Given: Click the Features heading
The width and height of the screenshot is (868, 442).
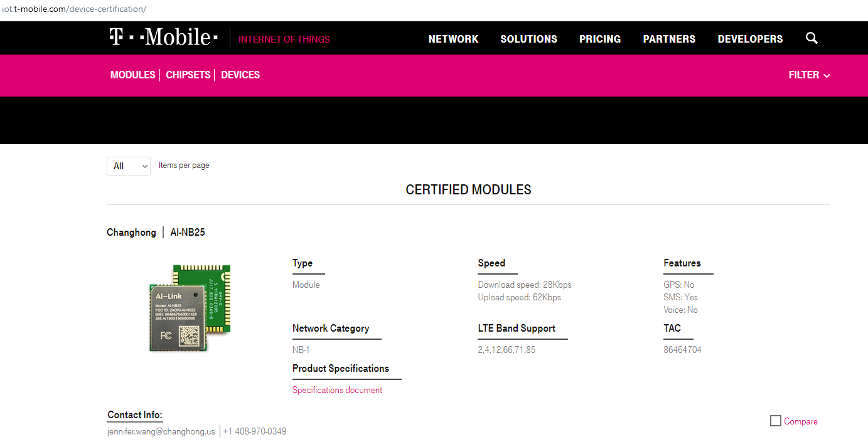Looking at the screenshot, I should [x=682, y=263].
